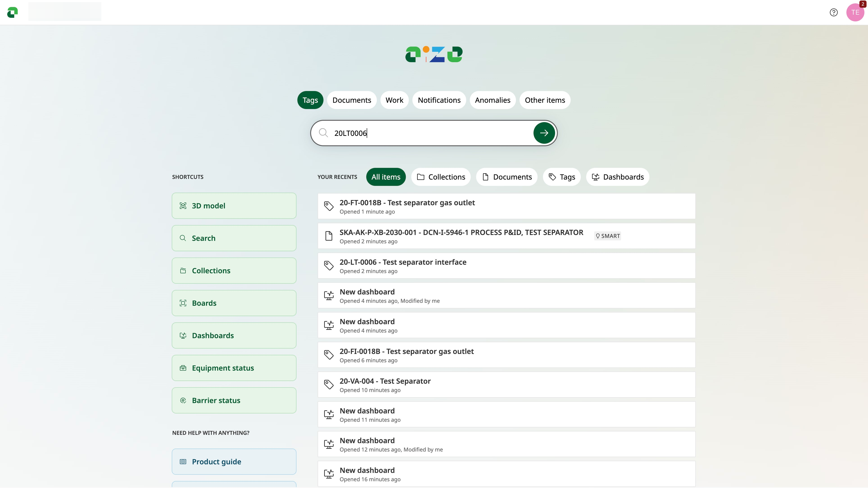Image resolution: width=868 pixels, height=488 pixels.
Task: Click the green arrow search submit button
Action: (544, 133)
